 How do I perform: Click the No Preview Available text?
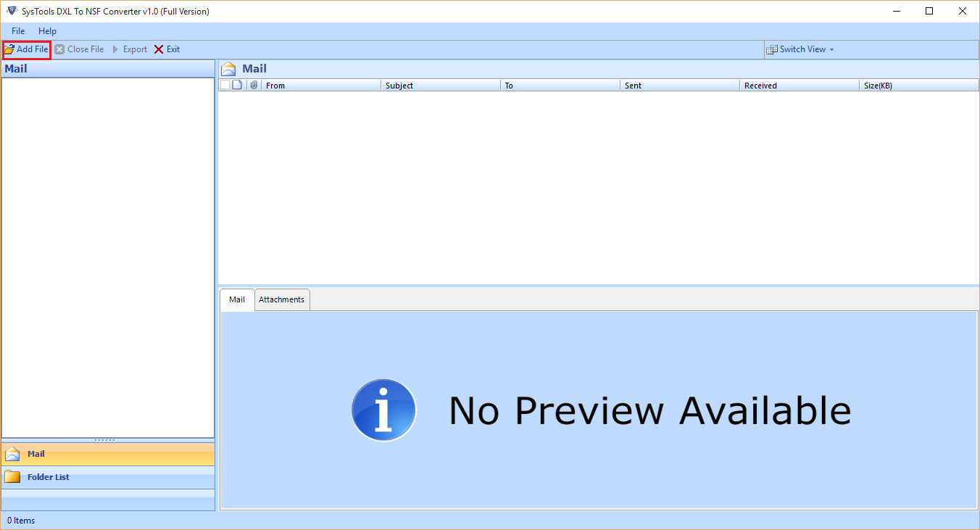click(x=649, y=410)
